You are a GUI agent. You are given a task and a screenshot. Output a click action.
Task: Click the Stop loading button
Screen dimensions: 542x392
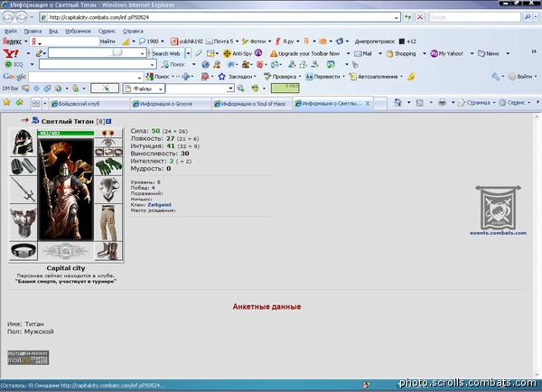(420, 17)
